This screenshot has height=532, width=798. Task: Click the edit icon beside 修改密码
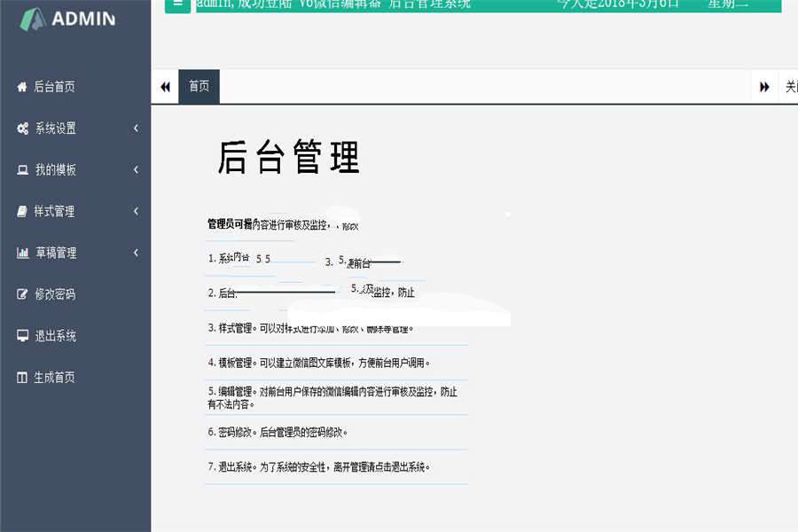click(x=22, y=294)
